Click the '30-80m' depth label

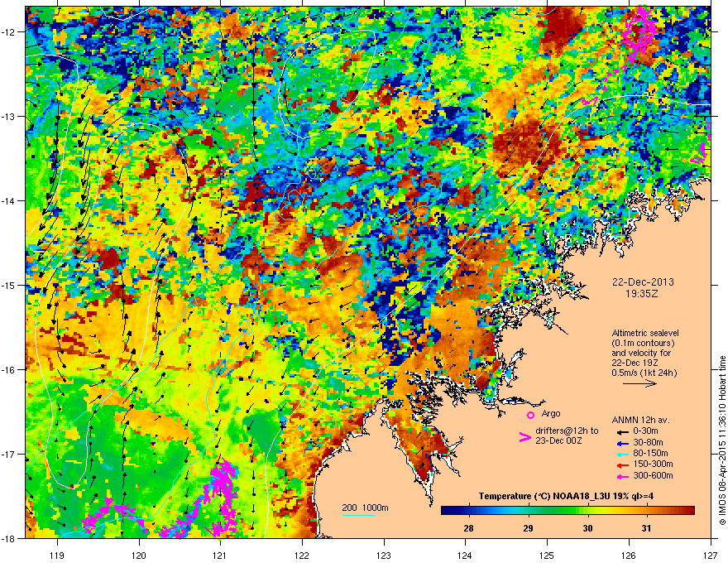tap(648, 443)
